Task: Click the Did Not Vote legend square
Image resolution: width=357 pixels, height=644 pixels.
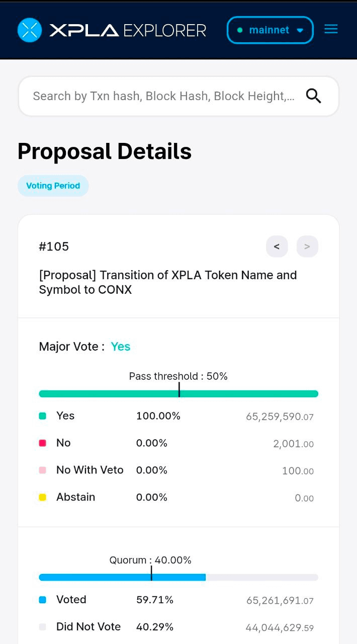Action: pyautogui.click(x=43, y=627)
